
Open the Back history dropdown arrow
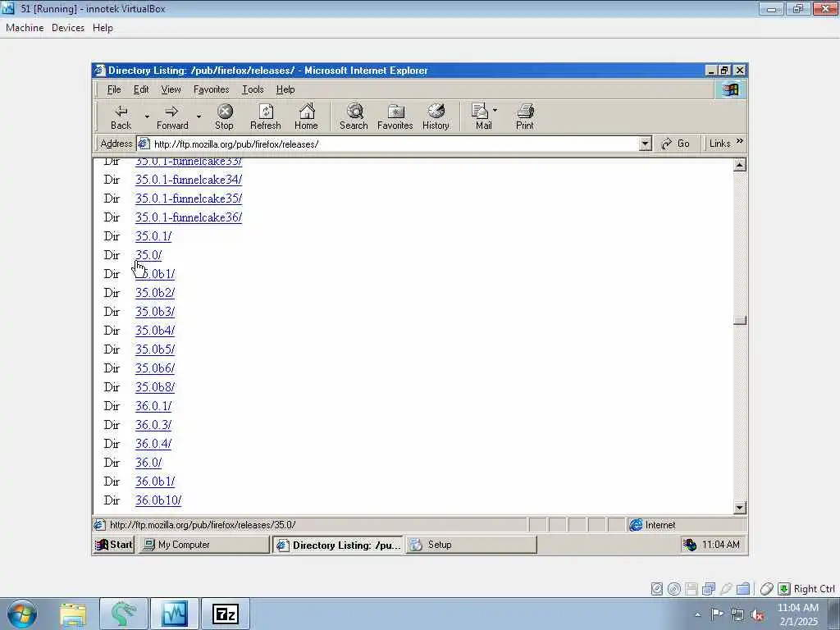coord(147,116)
